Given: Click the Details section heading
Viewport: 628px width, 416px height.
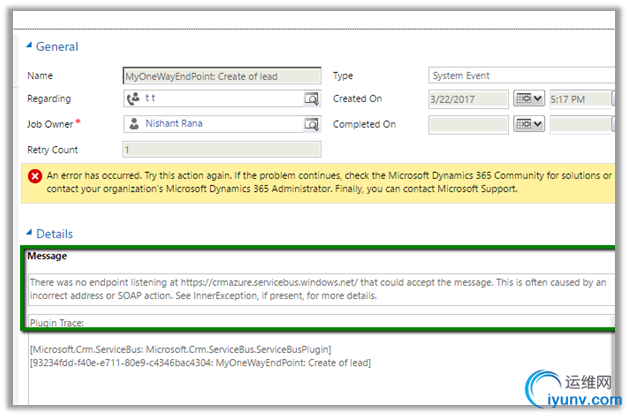Looking at the screenshot, I should (x=54, y=234).
